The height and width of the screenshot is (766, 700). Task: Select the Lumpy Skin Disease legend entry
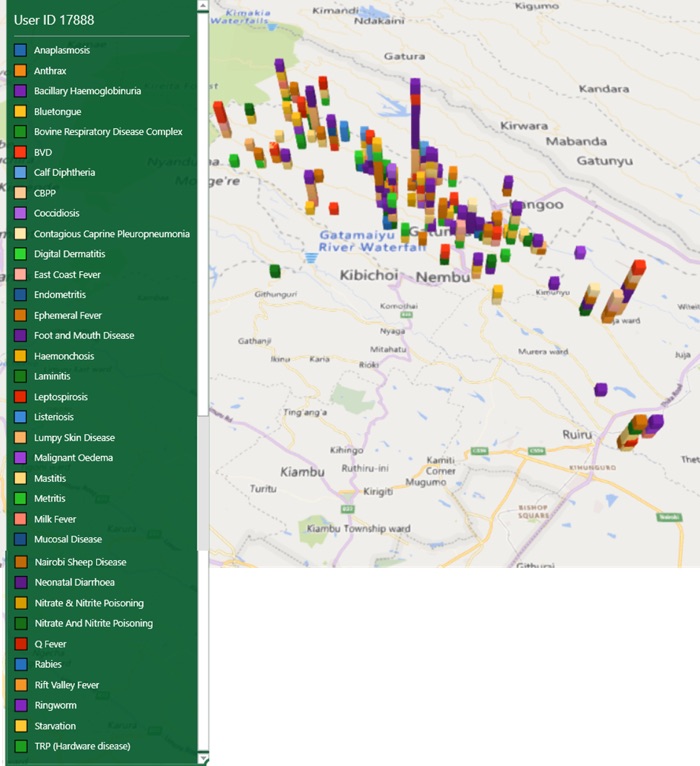64,437
